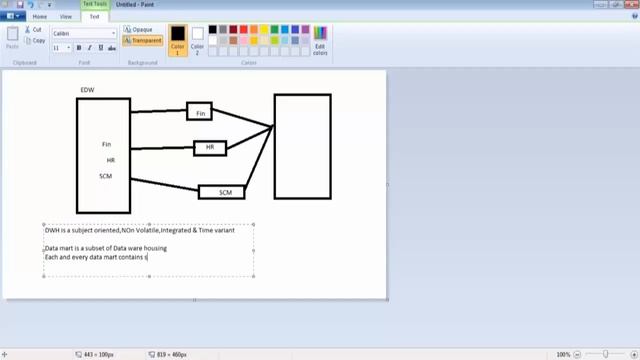
Task: Select Transparent background option
Action: tap(143, 40)
